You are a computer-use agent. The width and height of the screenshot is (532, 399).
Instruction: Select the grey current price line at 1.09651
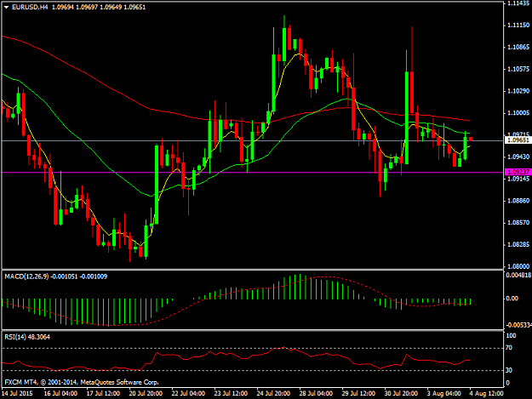point(253,140)
